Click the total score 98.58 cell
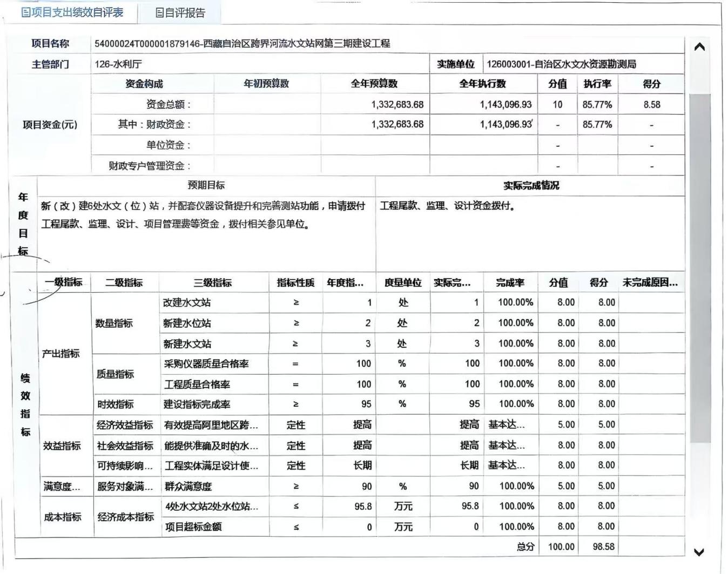 (603, 546)
